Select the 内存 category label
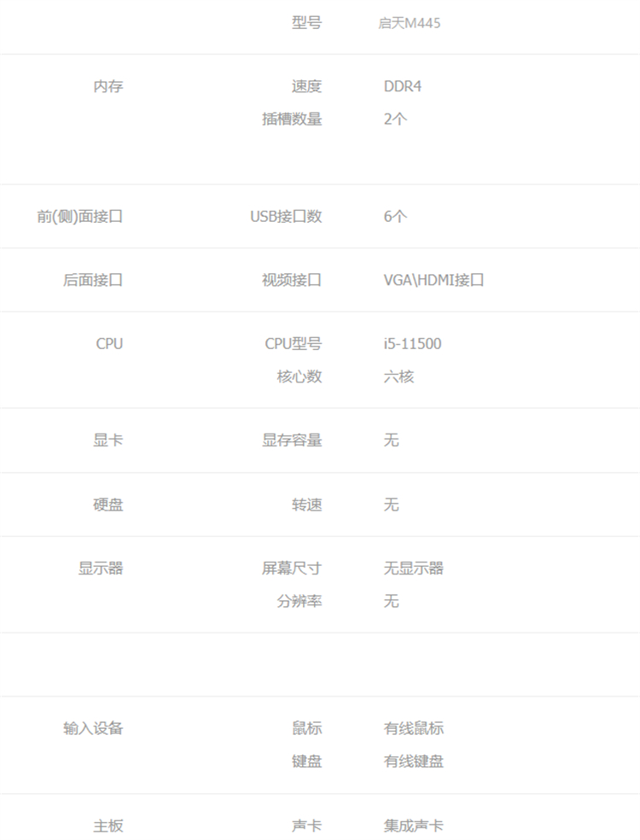The width and height of the screenshot is (640, 840). (x=108, y=86)
